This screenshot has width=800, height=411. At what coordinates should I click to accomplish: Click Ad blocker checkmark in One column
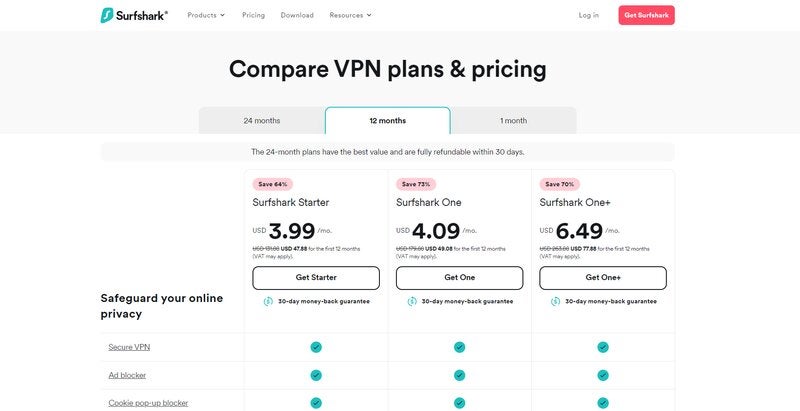click(x=460, y=375)
